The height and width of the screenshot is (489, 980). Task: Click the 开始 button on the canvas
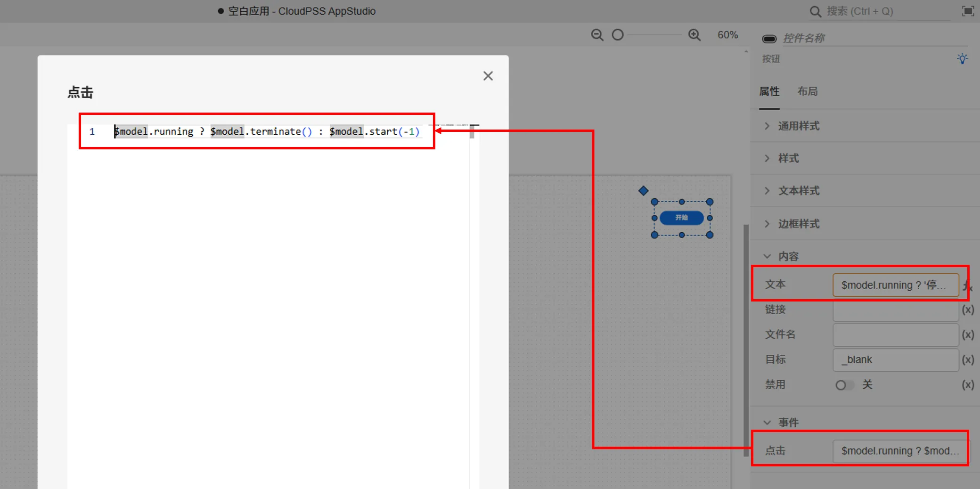click(681, 218)
